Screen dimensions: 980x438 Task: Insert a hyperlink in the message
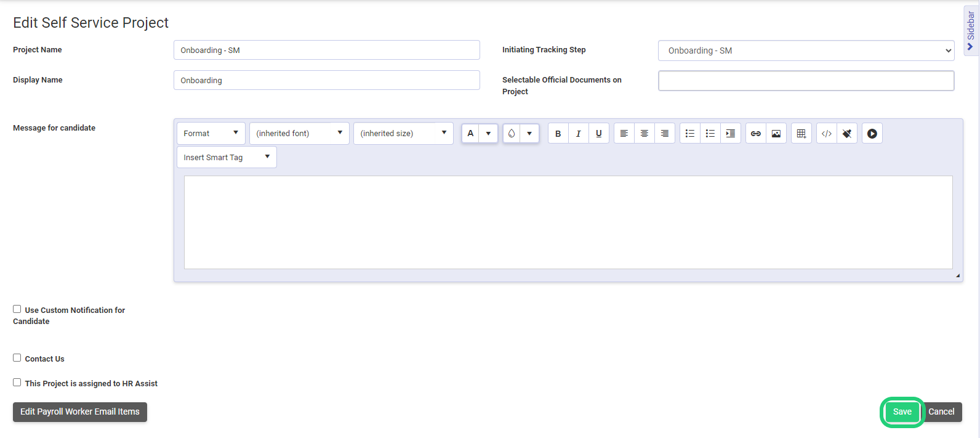[x=755, y=134]
